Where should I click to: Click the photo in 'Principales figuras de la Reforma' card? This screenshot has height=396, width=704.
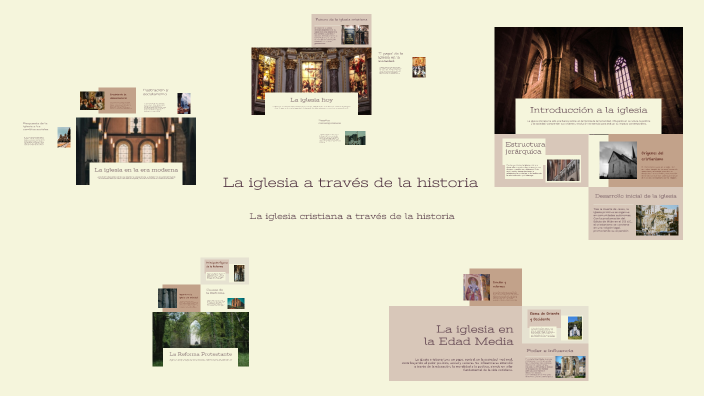pyautogui.click(x=239, y=273)
